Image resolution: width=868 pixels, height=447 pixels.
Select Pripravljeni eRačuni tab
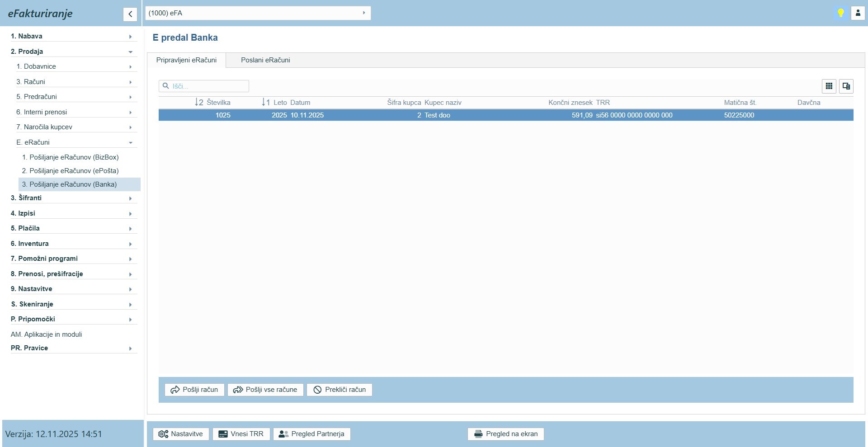[186, 60]
